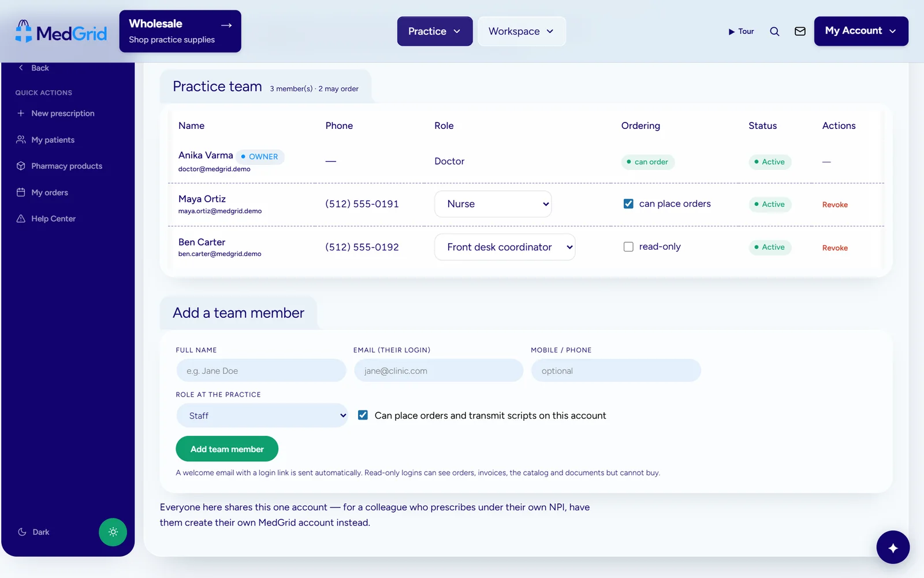Click the My patients people icon
Screen dimensions: 924x578
21,140
